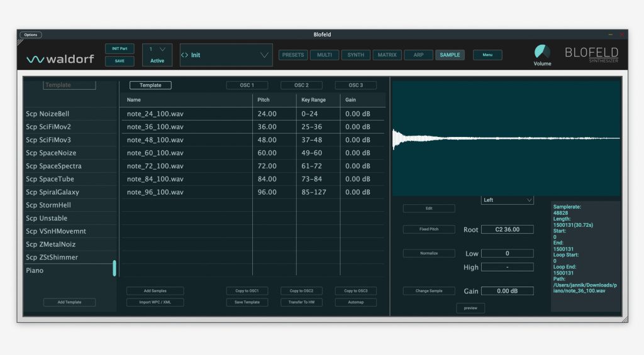Screen dimensions: 644x355
Task: Open the Init preset dropdown
Action: coord(226,55)
